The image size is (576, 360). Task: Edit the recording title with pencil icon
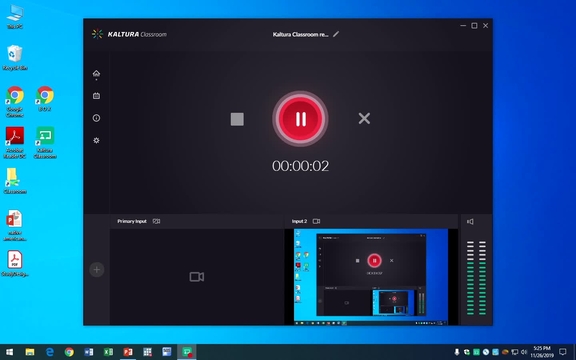[x=336, y=34]
